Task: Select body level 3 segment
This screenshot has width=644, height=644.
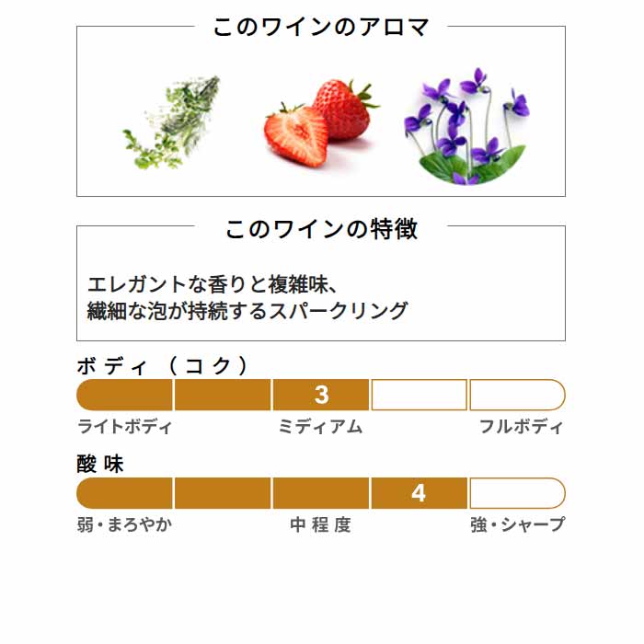Action: click(321, 395)
